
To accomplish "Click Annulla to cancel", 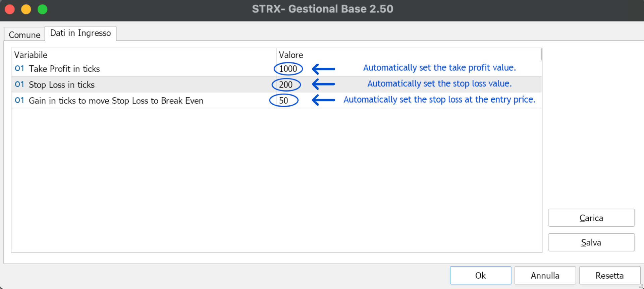I will pos(545,275).
